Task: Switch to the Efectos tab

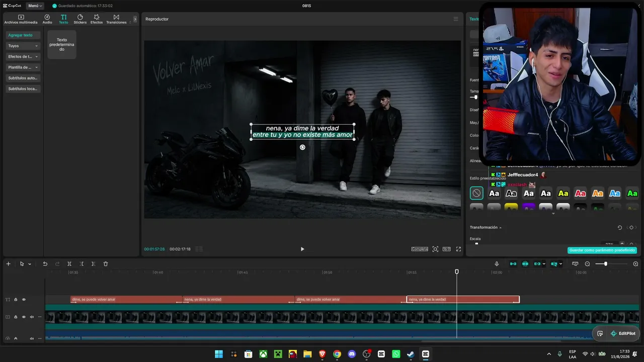Action: tap(97, 19)
